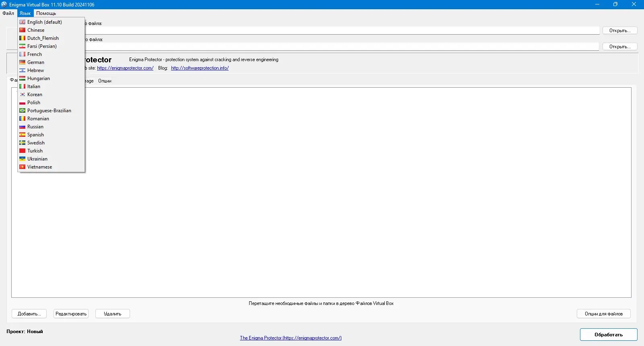Click the Enigma Virtual Box title bar icon

tap(4, 4)
